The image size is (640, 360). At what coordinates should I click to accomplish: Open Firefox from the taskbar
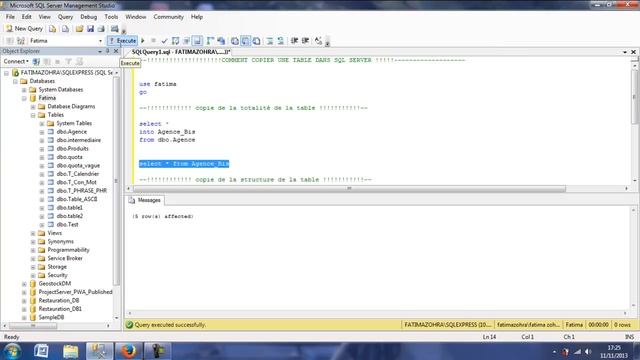[x=128, y=351]
